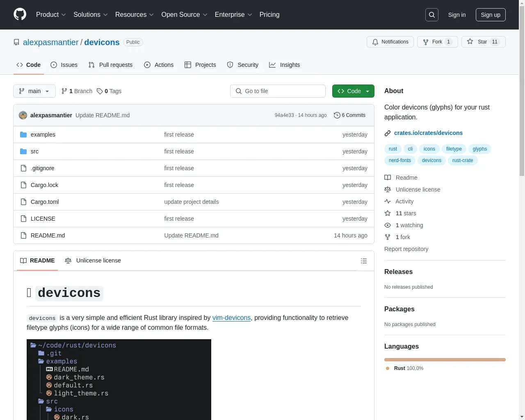Screen dimensions: 525x420
Task: Click the repository icon beside alexpasmantier
Action: click(16, 42)
